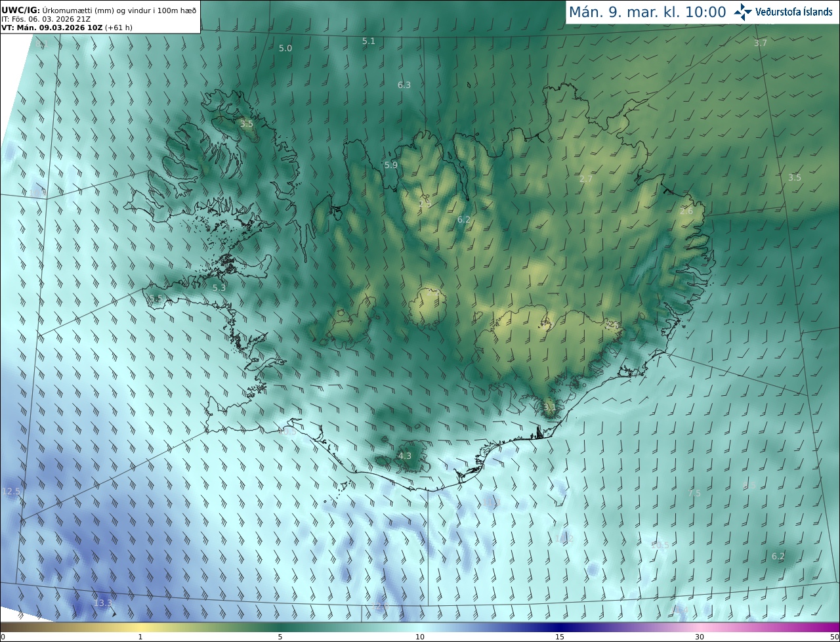The width and height of the screenshot is (840, 642).
Task: Click the 4.3 value near the south coast
Action: coord(405,456)
